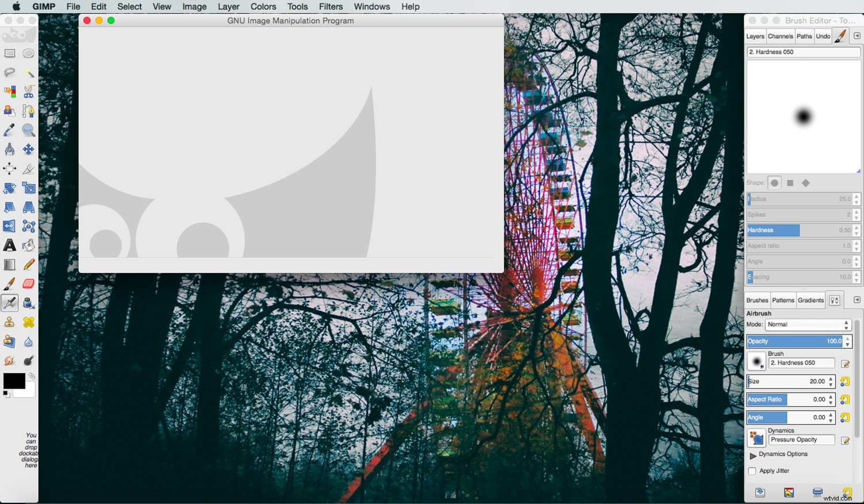Select the Airbrush tool in the toolbox

tap(9, 302)
